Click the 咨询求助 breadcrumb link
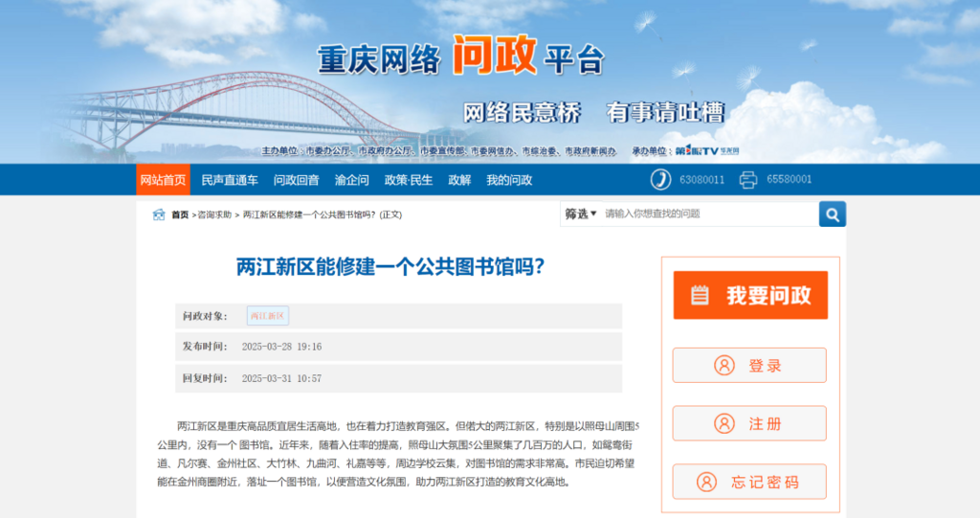 point(214,214)
